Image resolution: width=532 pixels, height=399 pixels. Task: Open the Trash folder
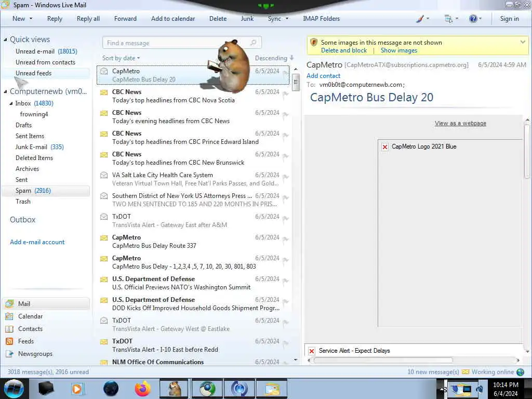click(23, 202)
